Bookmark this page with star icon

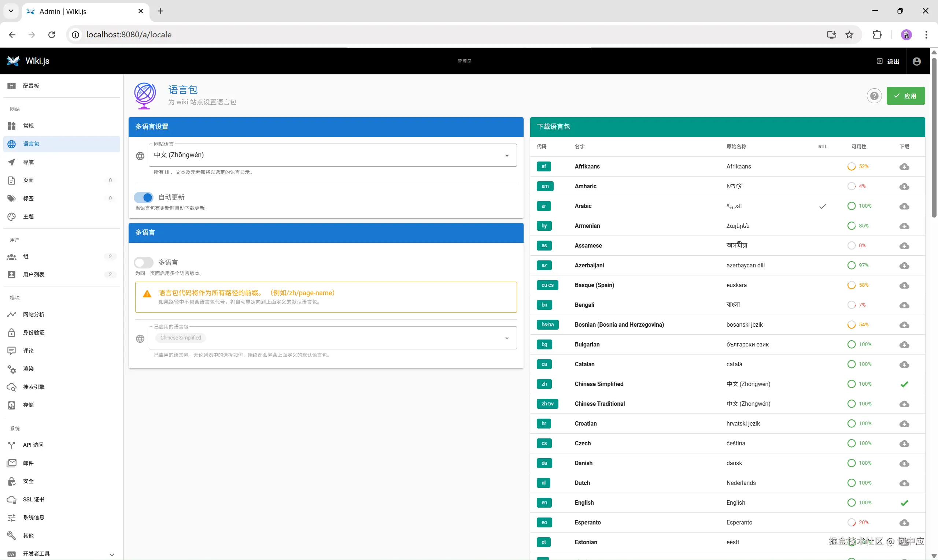(x=849, y=35)
